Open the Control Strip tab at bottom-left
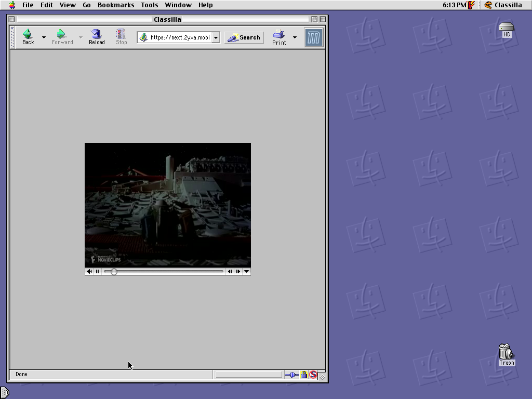532x399 pixels. point(4,393)
